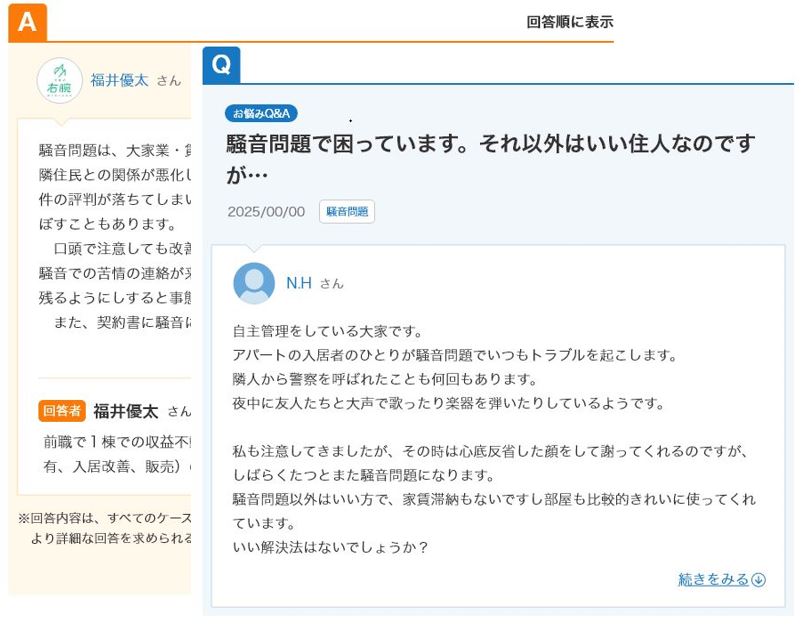
Task: Click the circled down-arrow after 続きをみる
Action: click(759, 580)
